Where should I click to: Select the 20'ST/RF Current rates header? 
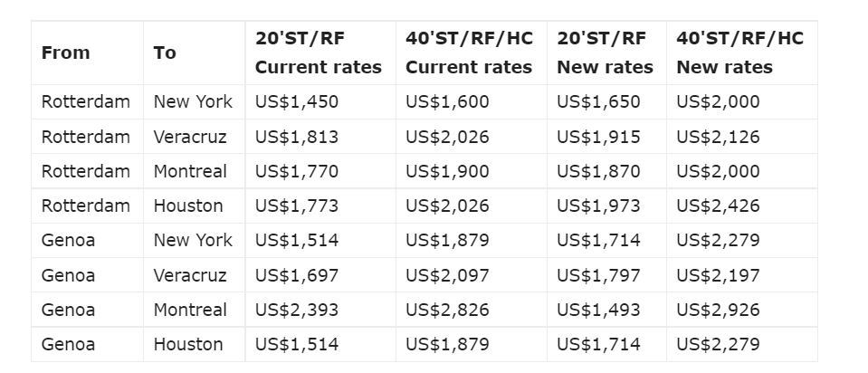(319, 53)
